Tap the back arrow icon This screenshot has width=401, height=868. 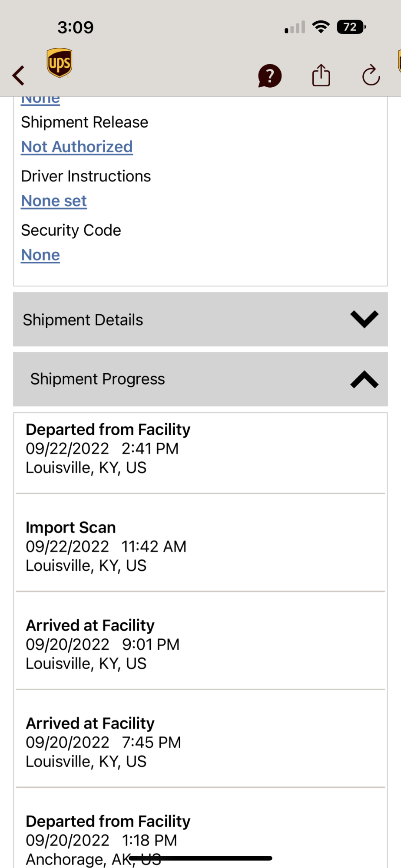[x=19, y=76]
